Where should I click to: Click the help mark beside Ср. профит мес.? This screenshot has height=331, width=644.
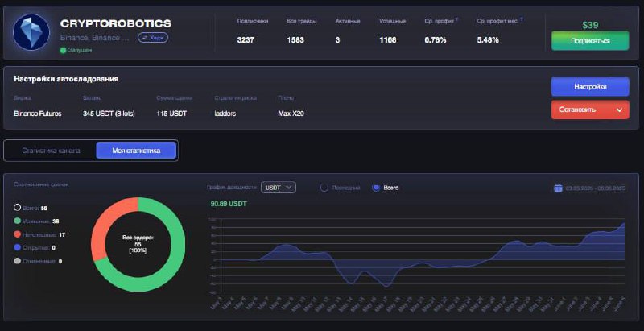tap(522, 19)
